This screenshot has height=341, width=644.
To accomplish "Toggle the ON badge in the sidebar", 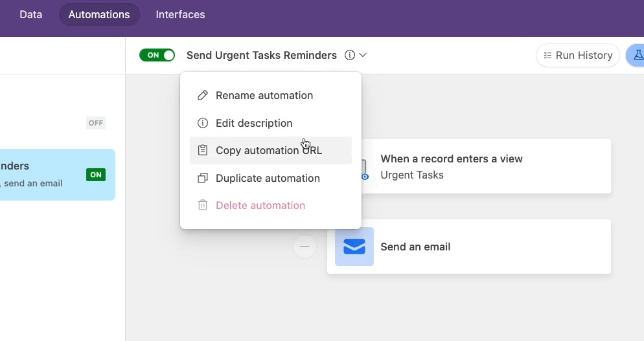I will (x=96, y=175).
